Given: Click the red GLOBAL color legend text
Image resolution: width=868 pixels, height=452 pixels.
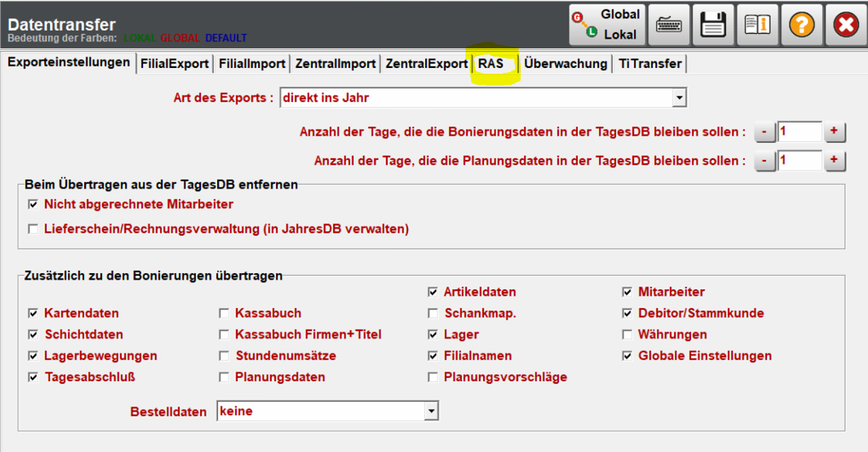Looking at the screenshot, I should (x=180, y=38).
